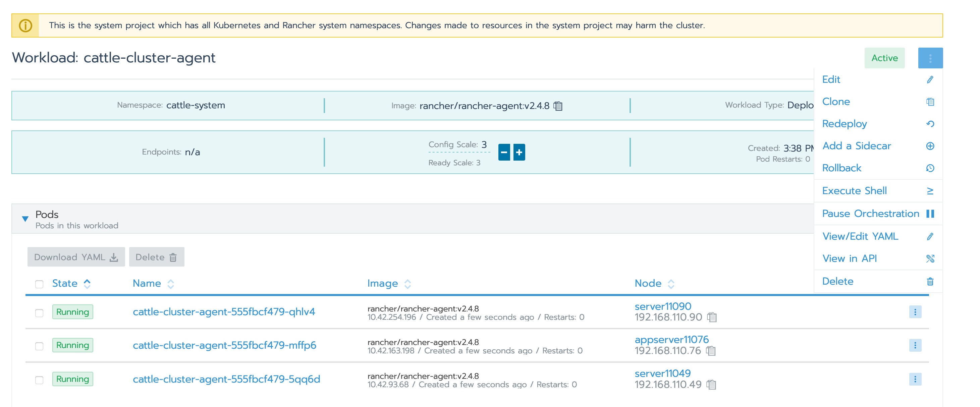Copy IP 192.168.110.49 clipboard icon

pyautogui.click(x=711, y=385)
